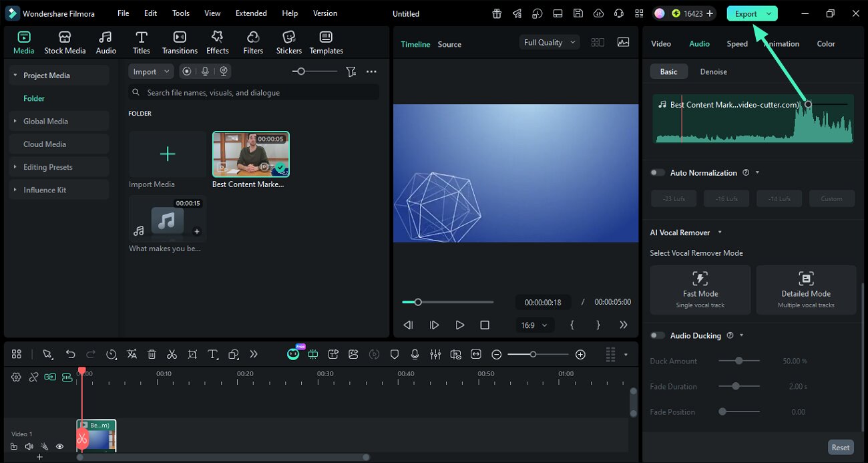Switch to the Source preview tab
The image size is (868, 463).
[449, 44]
